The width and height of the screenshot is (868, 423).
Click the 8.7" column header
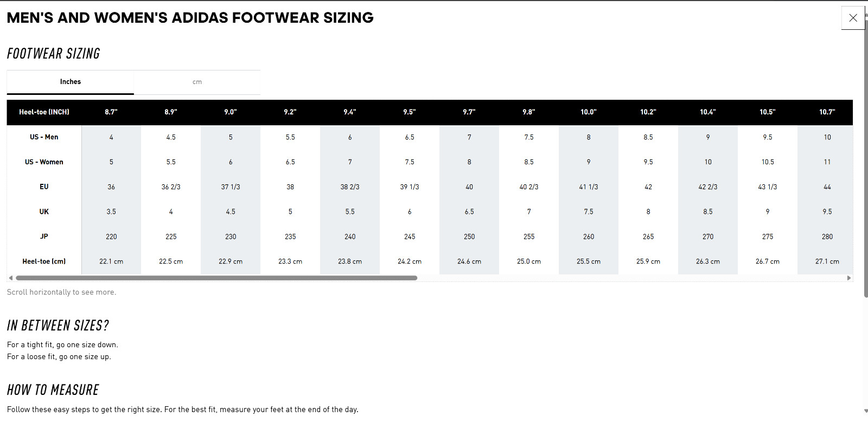[x=111, y=112]
